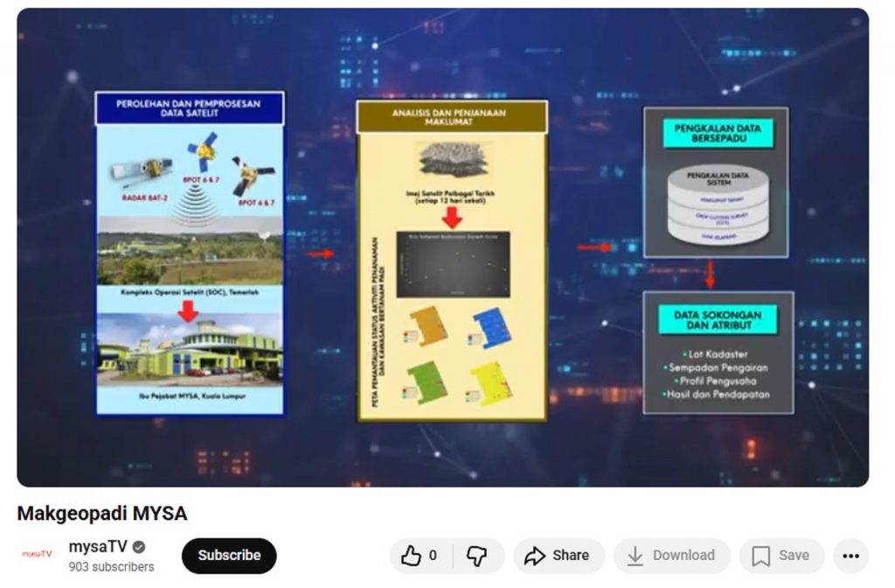
Task: Open the Share dialog
Action: [x=558, y=556]
